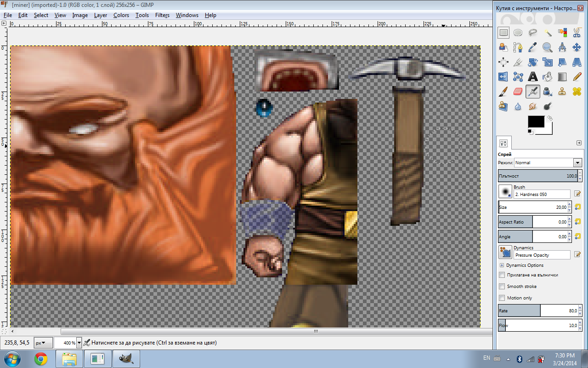Select the Cage Transform tool
The image size is (588, 368).
pyautogui.click(x=518, y=77)
